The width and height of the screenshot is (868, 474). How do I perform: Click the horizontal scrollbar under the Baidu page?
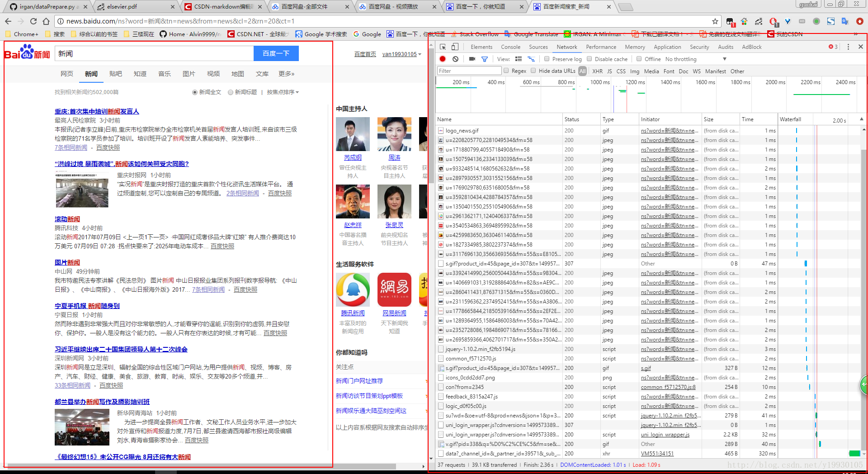coord(201,466)
